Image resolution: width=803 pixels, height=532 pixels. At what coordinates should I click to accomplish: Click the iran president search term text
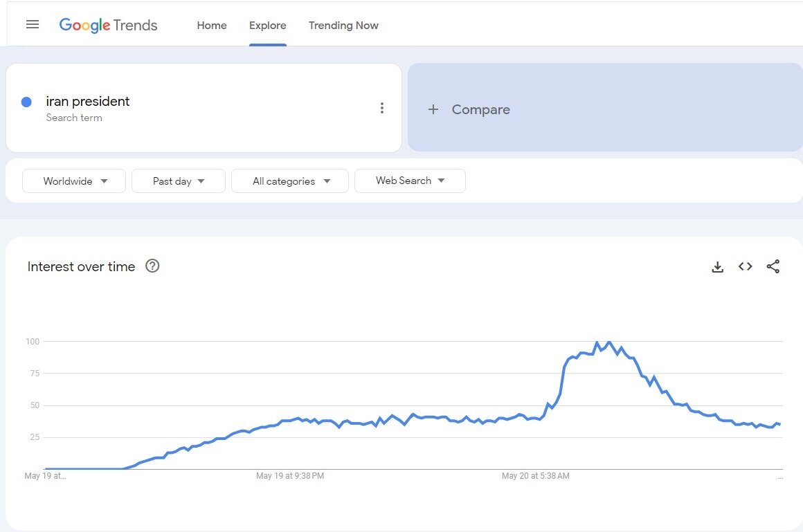coord(88,102)
